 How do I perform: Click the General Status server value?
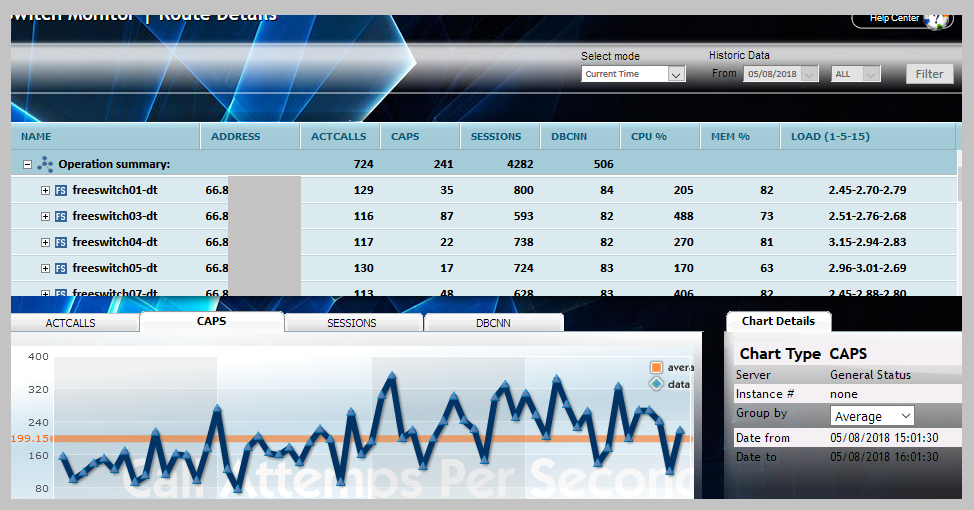(870, 375)
